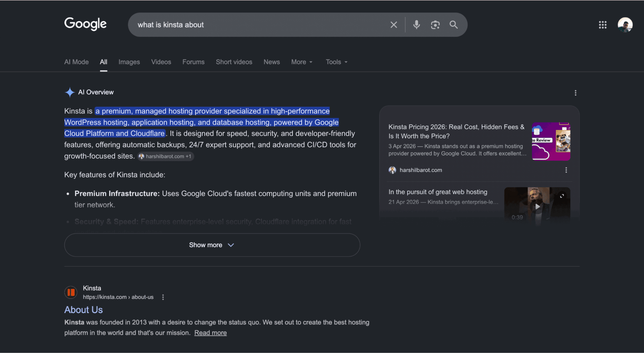Expand AI Overview with Show more

212,245
